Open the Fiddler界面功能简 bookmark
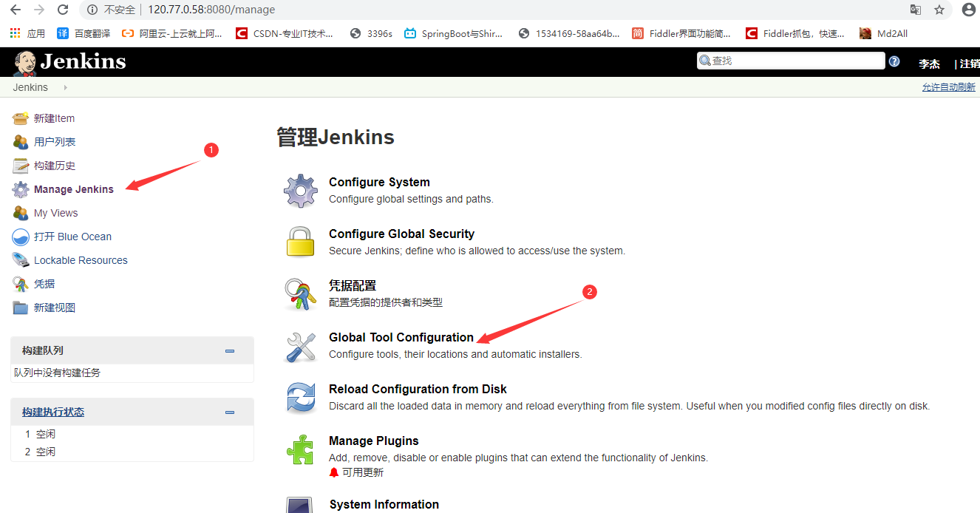Screen dimensions: 980x513 coord(682,33)
